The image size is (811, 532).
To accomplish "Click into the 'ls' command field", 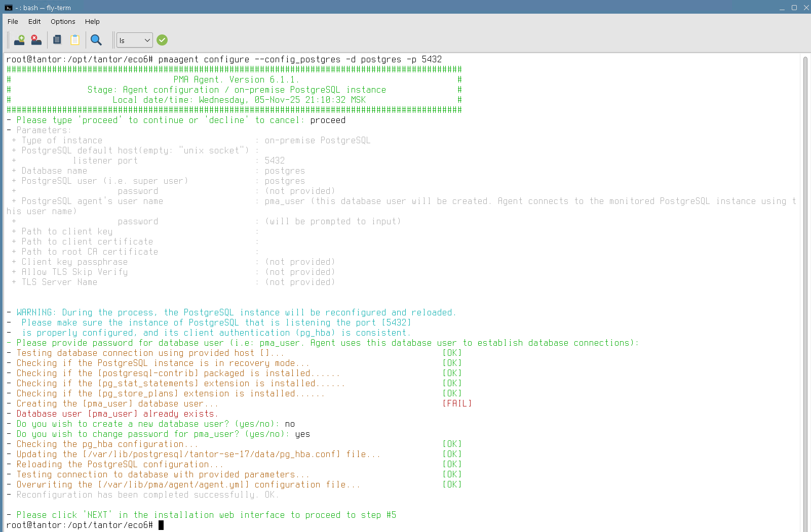I will [x=130, y=40].
